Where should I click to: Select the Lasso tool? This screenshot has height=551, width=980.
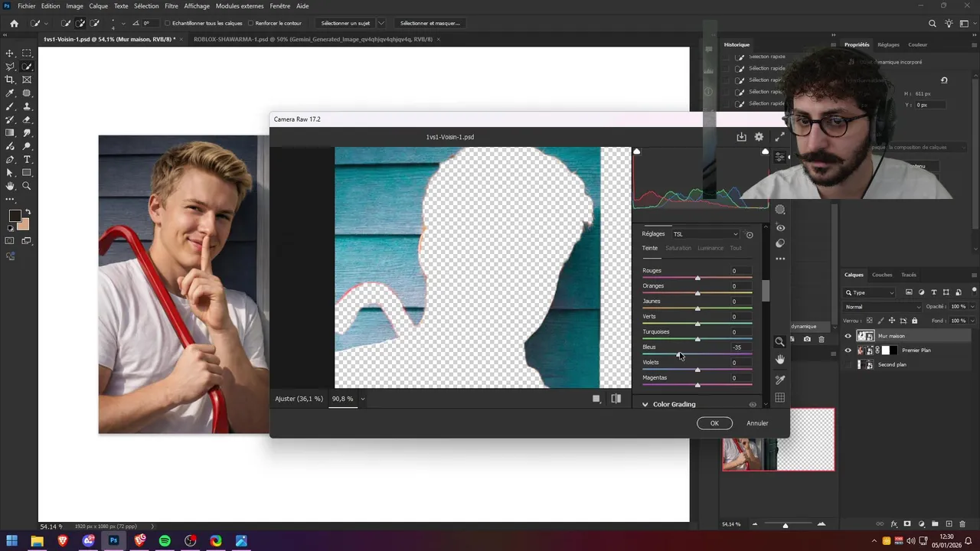[x=10, y=67]
